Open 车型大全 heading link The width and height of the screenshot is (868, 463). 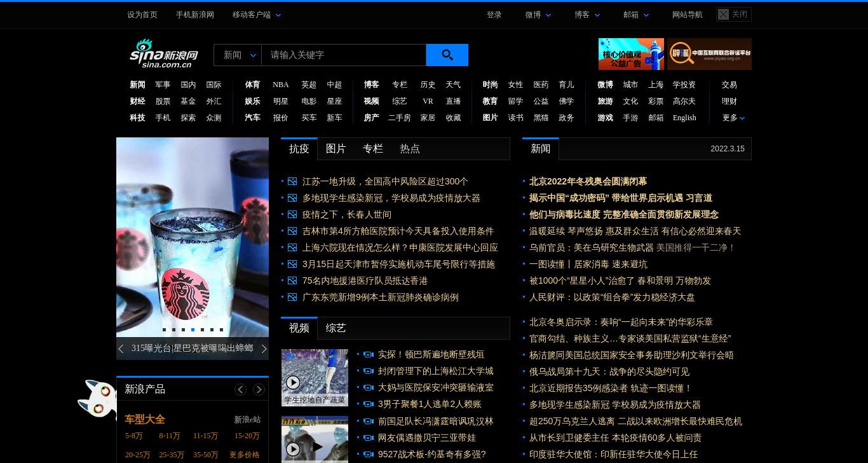point(145,420)
